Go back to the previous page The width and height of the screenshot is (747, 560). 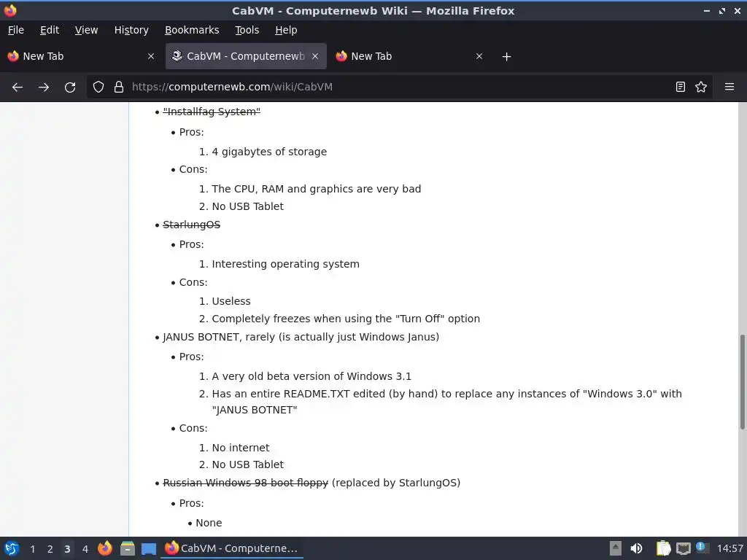pos(18,87)
